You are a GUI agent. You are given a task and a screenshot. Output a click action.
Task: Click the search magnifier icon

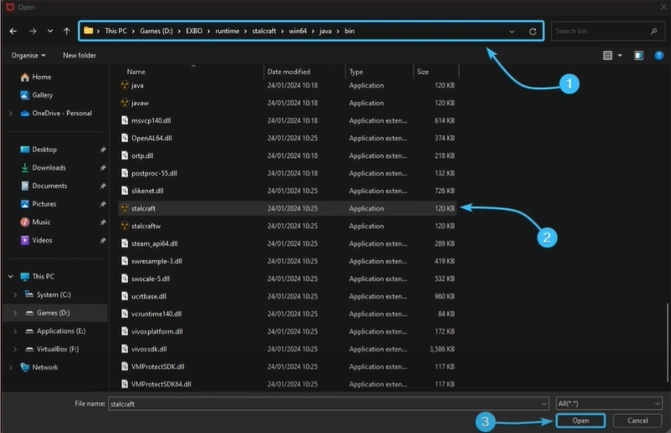pyautogui.click(x=654, y=31)
